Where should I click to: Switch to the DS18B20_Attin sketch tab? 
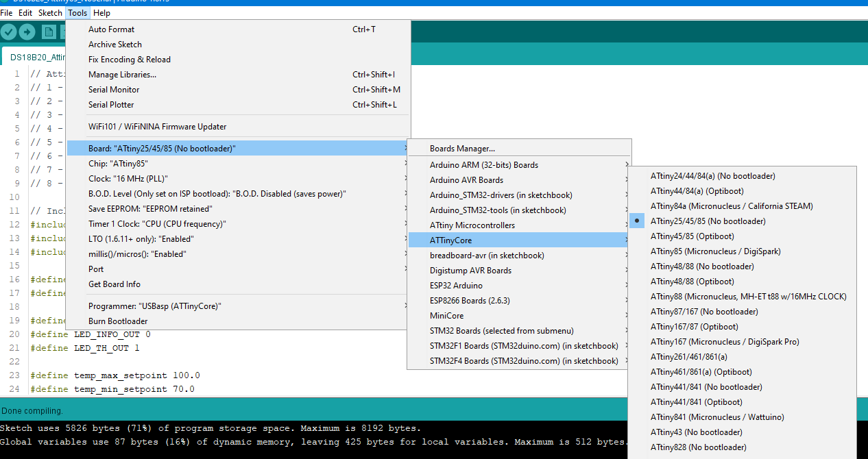33,57
